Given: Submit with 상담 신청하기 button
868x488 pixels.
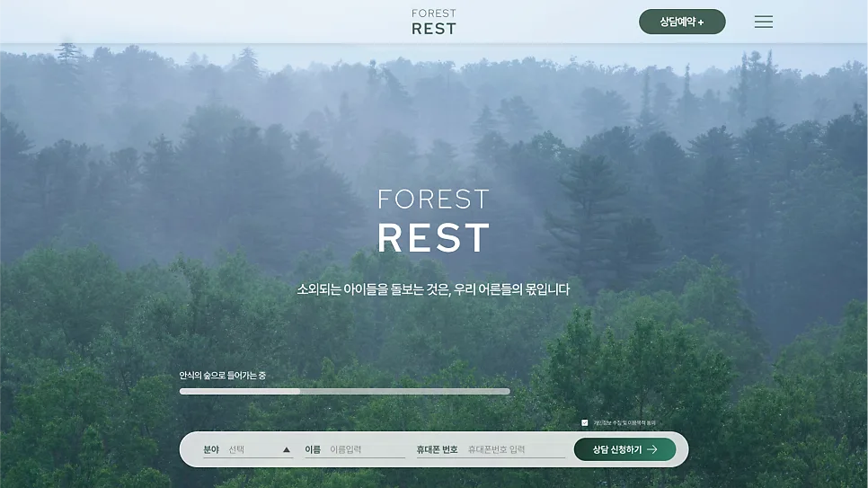Looking at the screenshot, I should pos(625,449).
